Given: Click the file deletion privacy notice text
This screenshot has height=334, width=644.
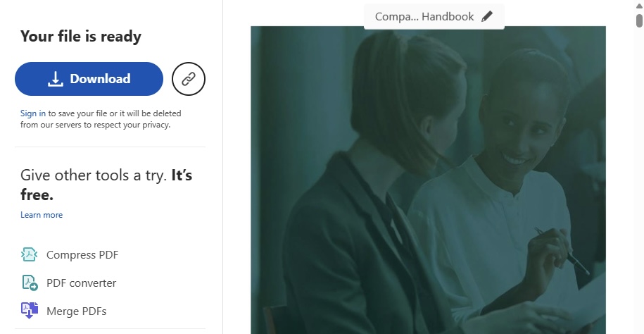Looking at the screenshot, I should click(101, 119).
